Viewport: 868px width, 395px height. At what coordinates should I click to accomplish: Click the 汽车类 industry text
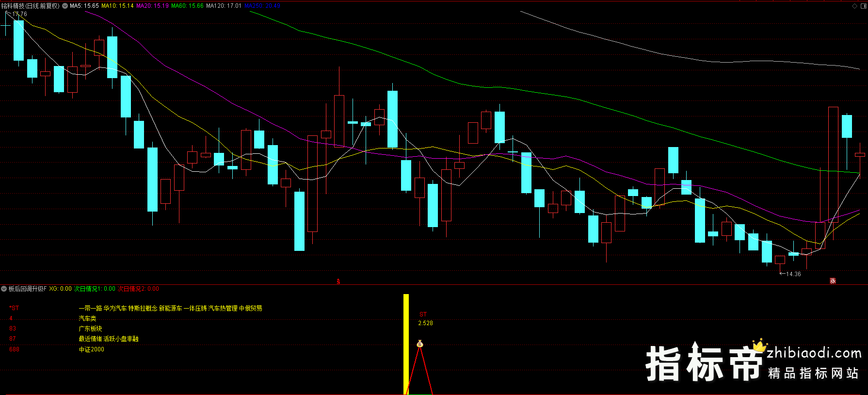tap(88, 318)
